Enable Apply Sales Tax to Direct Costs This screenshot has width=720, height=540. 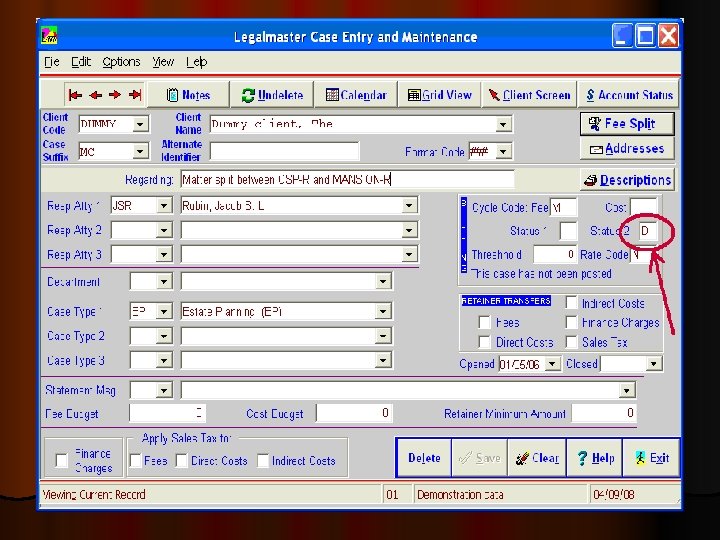(x=182, y=461)
